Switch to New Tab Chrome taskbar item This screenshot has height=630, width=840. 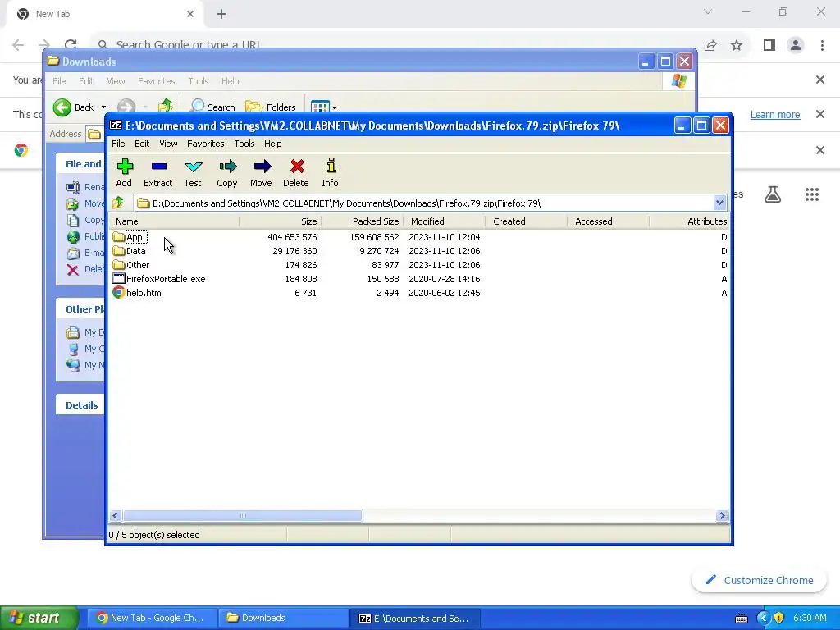tap(151, 618)
